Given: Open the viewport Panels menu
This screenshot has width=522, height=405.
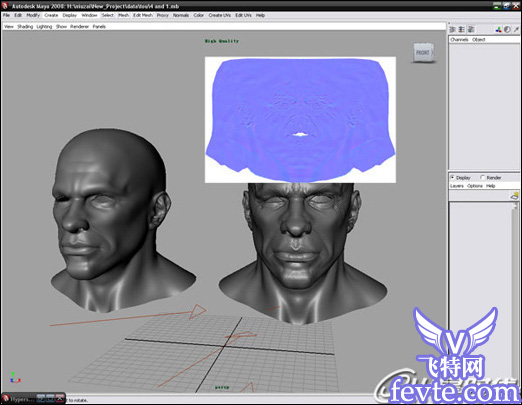Looking at the screenshot, I should point(99,27).
